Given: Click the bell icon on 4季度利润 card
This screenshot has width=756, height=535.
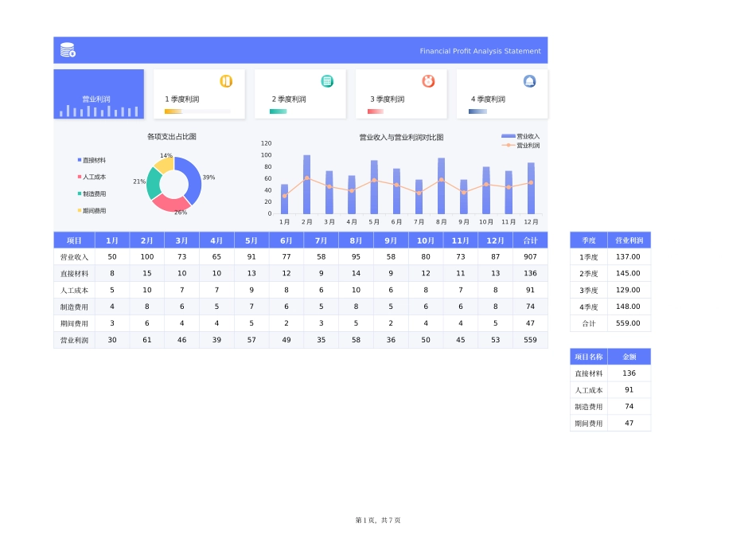Looking at the screenshot, I should click(528, 80).
